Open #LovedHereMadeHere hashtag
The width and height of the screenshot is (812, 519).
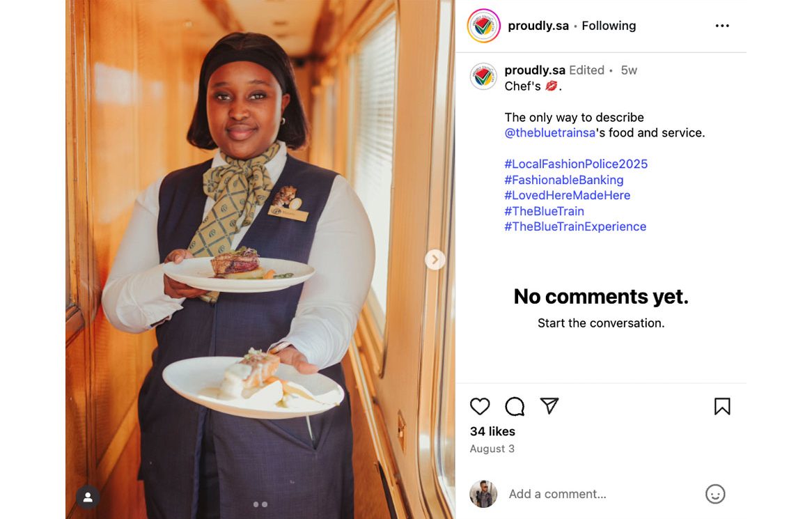click(x=567, y=195)
